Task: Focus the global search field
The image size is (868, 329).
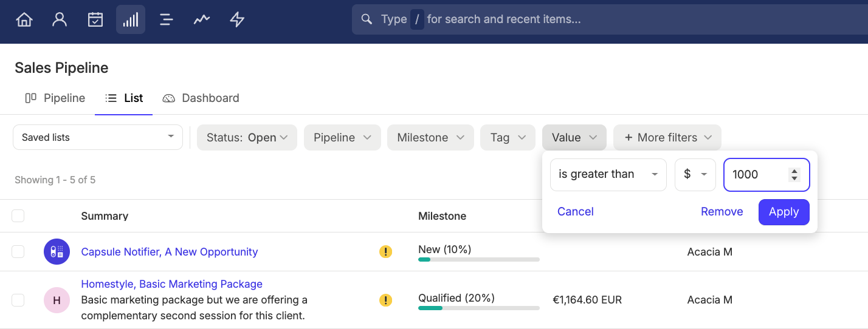Action: 610,19
